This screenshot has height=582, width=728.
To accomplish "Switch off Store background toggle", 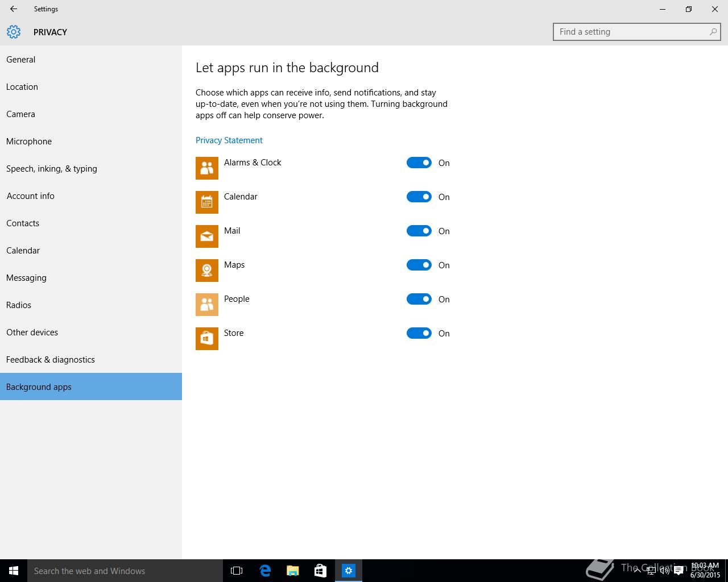I will click(x=419, y=333).
